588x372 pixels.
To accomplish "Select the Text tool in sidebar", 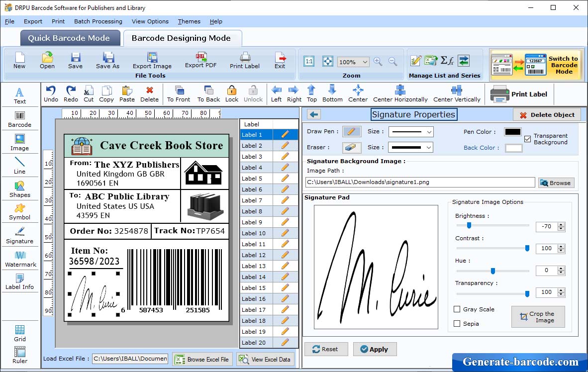I will tap(19, 95).
